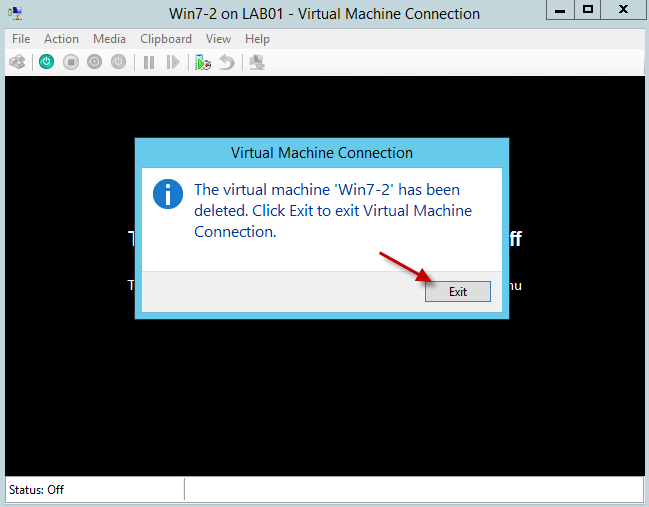The width and height of the screenshot is (649, 507).
Task: Click the Enhanced Session toolbar icon
Action: 257,62
